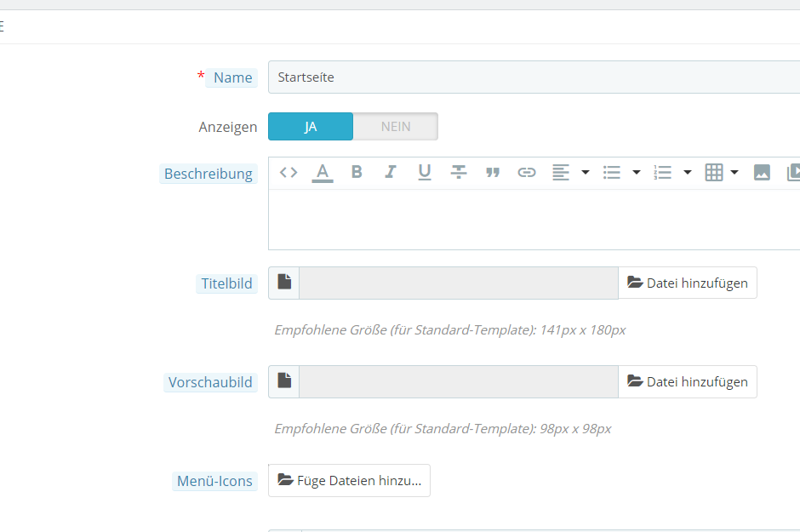Add a file for Titelbild

coord(688,283)
